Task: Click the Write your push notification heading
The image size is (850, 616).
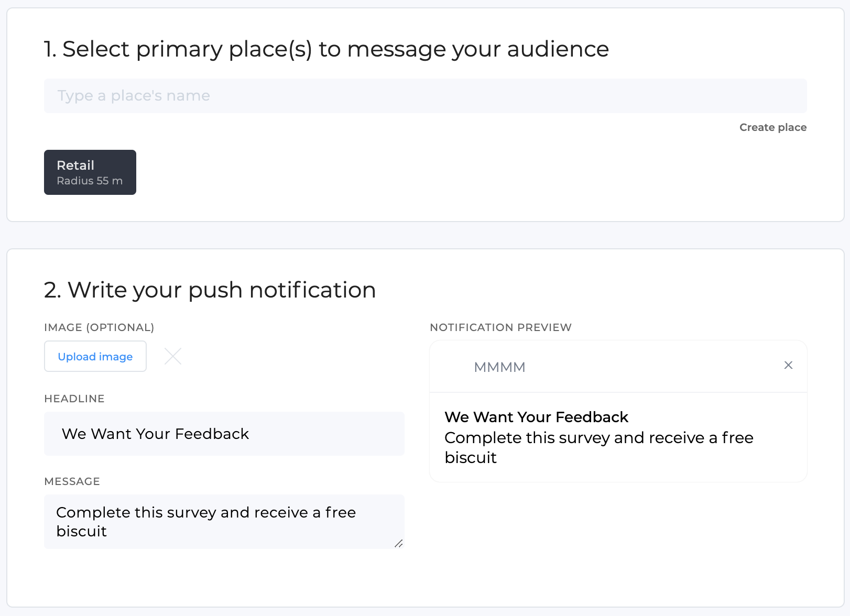Action: pos(210,290)
